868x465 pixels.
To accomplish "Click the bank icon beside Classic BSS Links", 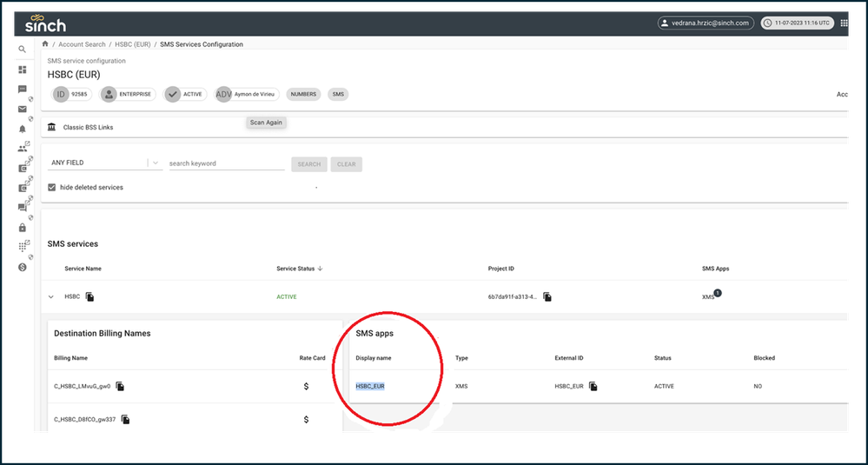I will [51, 127].
